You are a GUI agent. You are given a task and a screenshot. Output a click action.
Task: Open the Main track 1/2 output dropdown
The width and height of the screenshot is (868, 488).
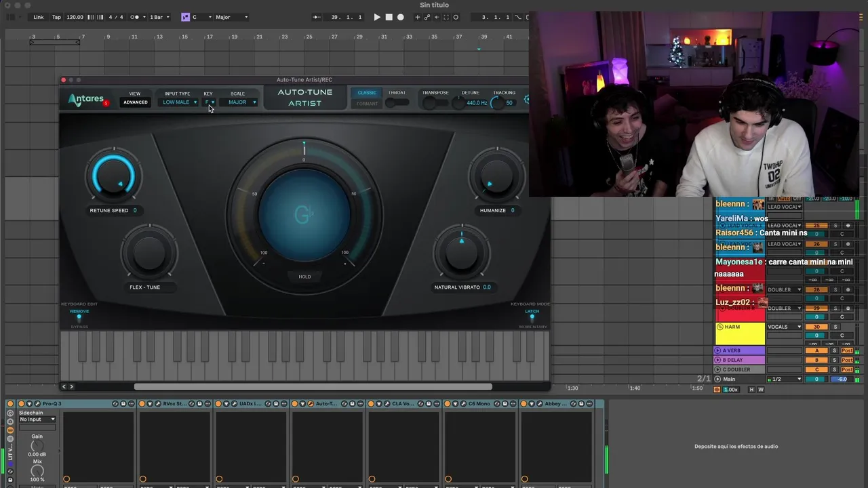[785, 379]
